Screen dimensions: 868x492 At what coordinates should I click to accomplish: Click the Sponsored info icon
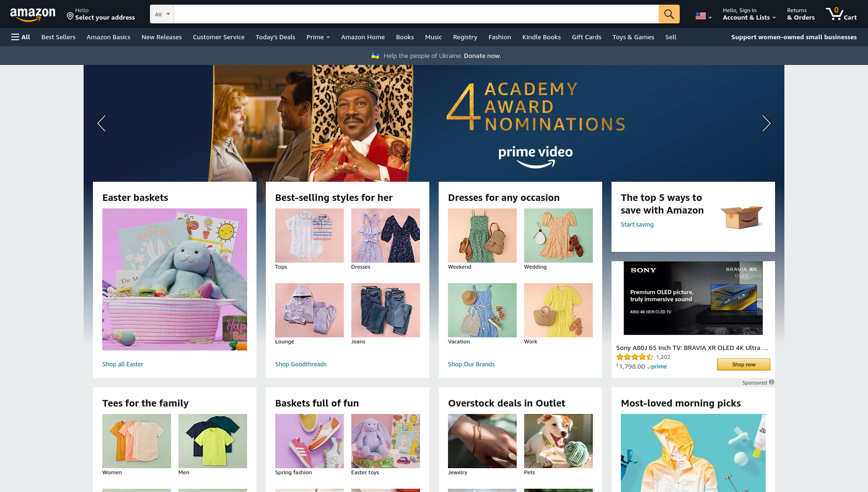pyautogui.click(x=771, y=382)
